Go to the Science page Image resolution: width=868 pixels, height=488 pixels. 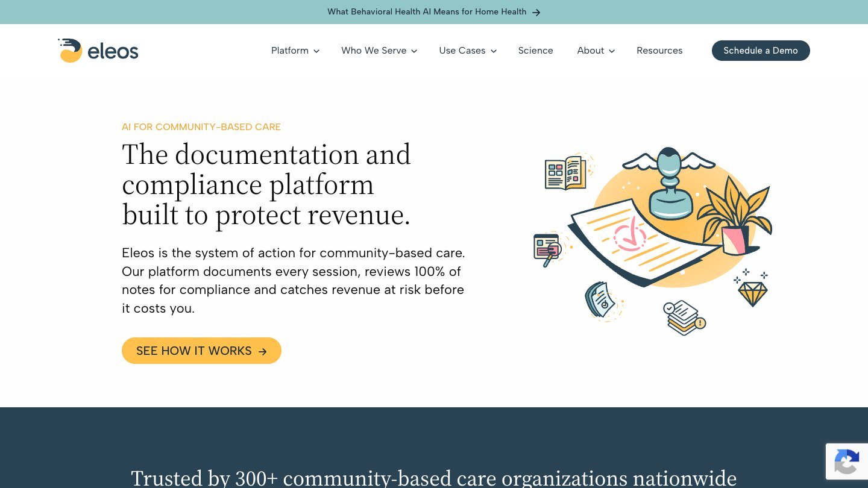(535, 51)
